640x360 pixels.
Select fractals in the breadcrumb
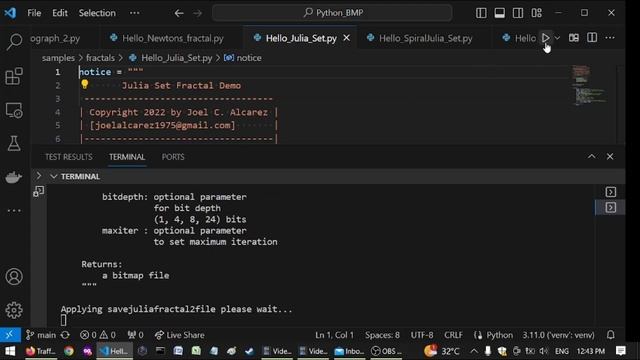tap(100, 58)
